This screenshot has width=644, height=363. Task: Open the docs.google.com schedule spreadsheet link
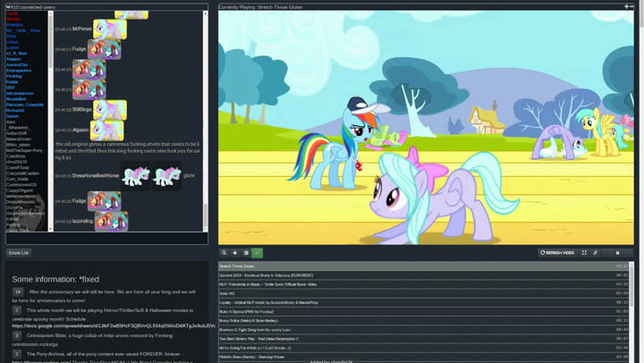click(x=114, y=326)
